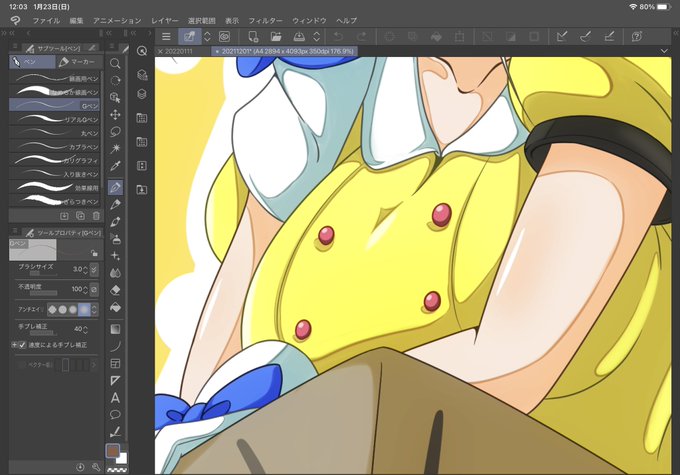680x475 pixels.
Task: Select the Eraser tool
Action: point(115,290)
